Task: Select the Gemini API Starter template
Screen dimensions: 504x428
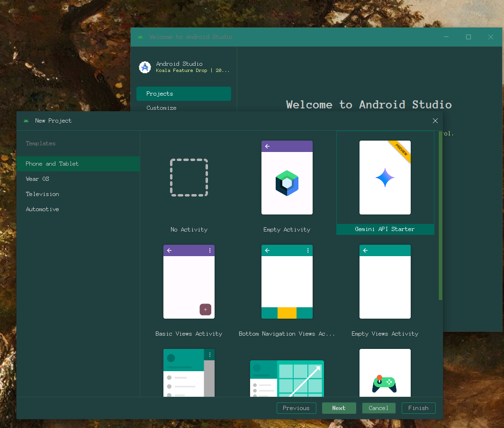Action: 385,182
